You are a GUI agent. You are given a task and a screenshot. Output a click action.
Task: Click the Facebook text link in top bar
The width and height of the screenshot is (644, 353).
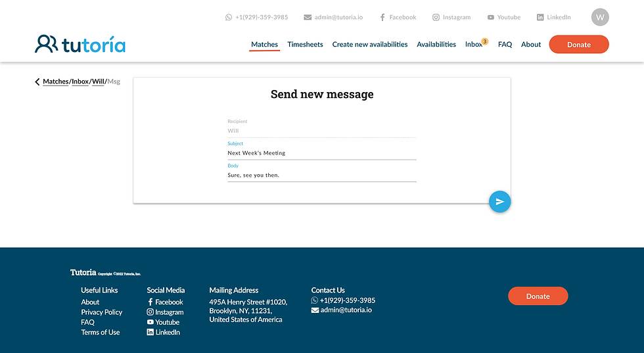click(x=402, y=17)
